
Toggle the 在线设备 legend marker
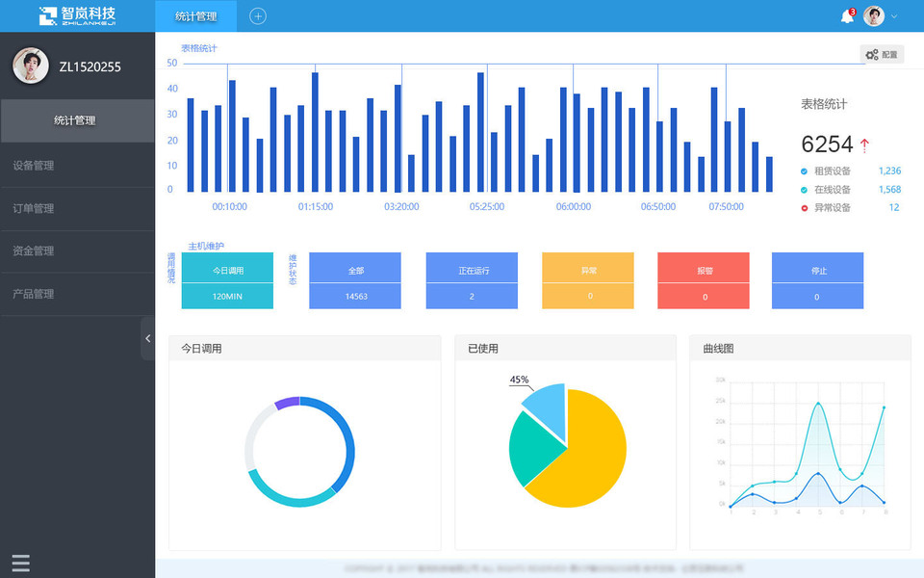(x=804, y=190)
